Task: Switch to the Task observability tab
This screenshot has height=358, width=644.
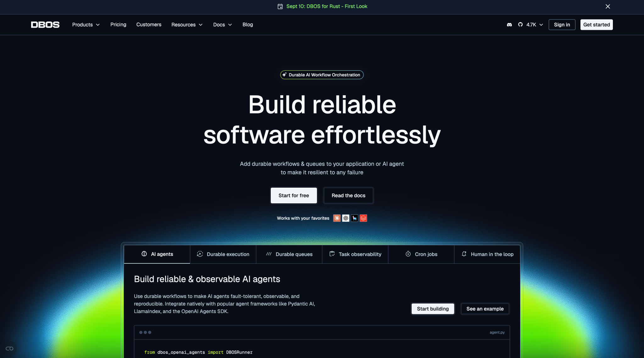Action: point(355,254)
